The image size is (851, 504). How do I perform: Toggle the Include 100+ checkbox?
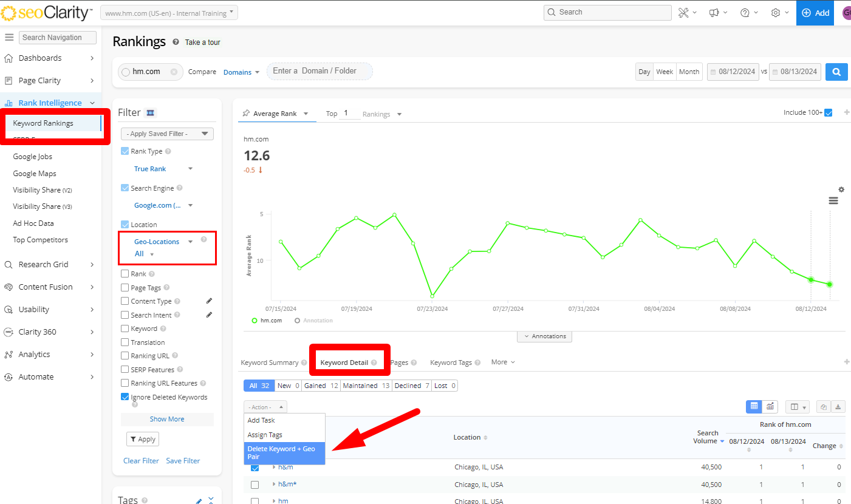coord(829,112)
